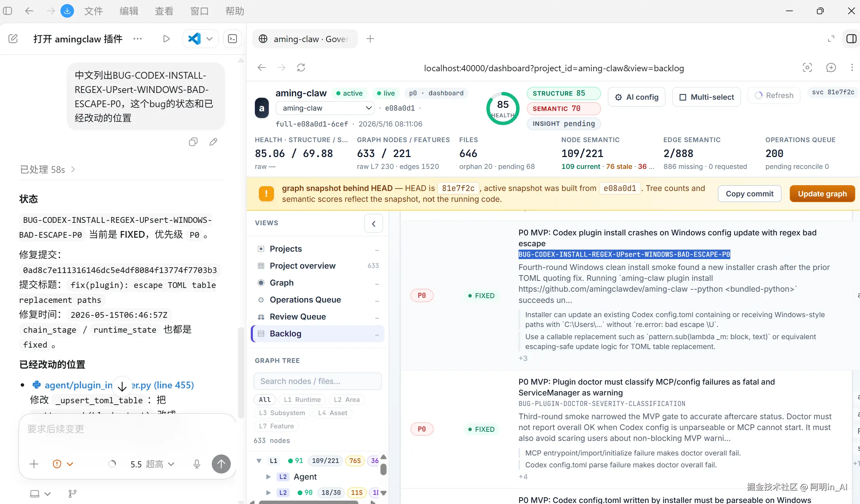Jump to latest message with down arrow

click(x=122, y=386)
